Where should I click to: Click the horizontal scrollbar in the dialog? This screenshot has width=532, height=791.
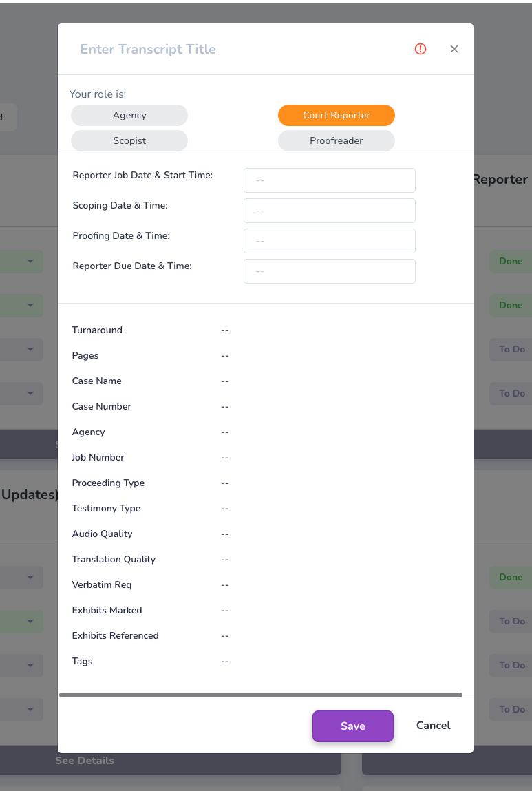click(261, 695)
